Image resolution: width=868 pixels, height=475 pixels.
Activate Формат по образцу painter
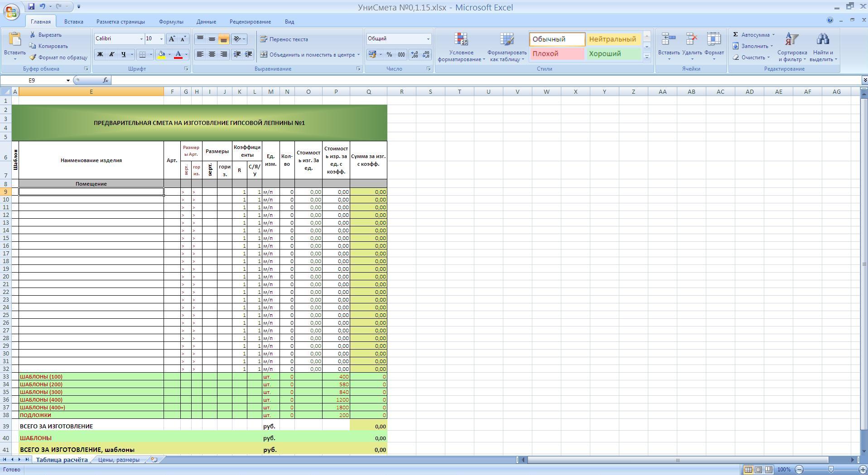coord(58,58)
